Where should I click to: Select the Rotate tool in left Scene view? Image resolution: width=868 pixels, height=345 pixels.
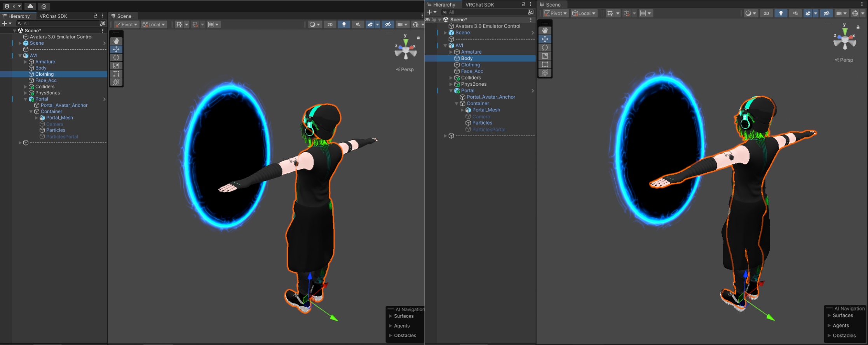[x=116, y=57]
